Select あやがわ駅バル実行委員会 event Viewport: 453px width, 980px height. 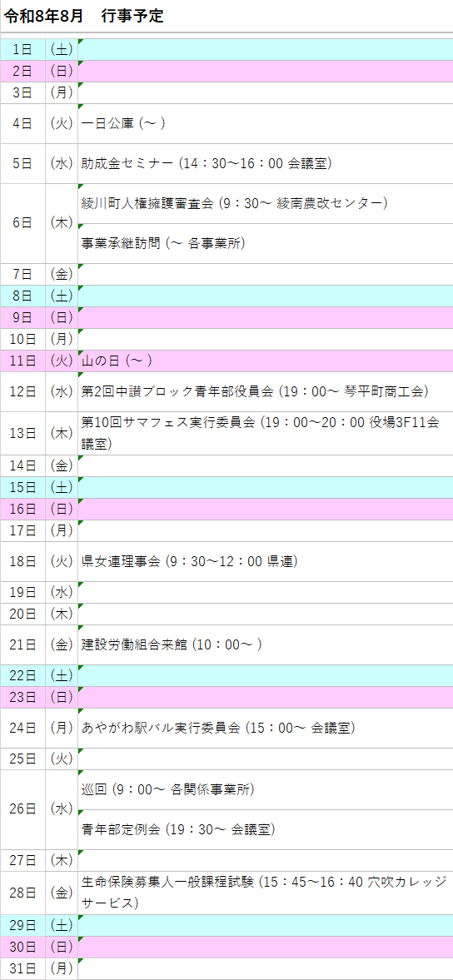pyautogui.click(x=219, y=728)
